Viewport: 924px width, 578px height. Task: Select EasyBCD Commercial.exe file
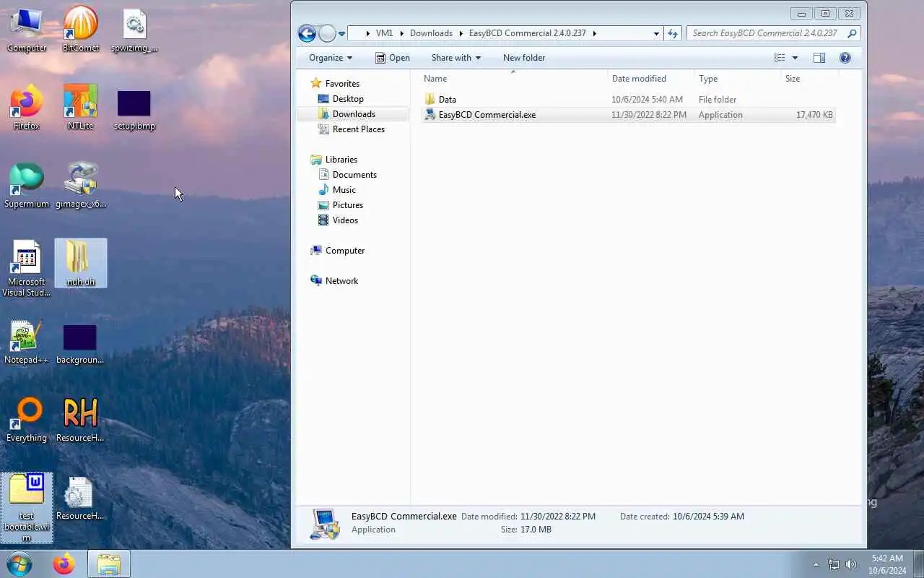pos(628,115)
